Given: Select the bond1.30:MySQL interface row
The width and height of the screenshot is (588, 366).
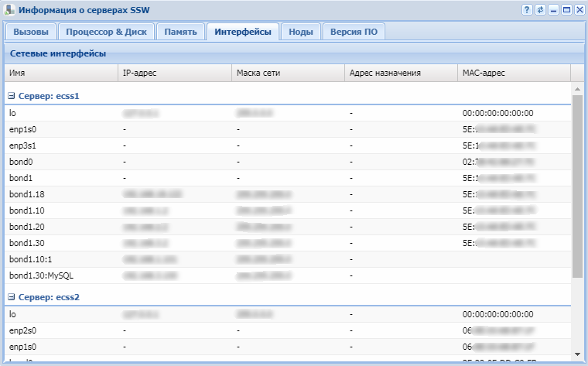Looking at the screenshot, I should [288, 275].
